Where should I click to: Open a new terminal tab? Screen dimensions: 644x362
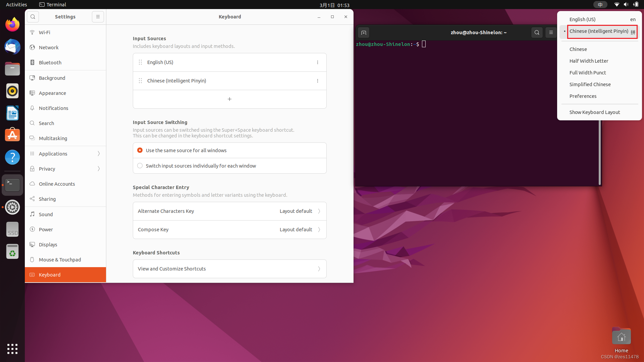click(x=364, y=33)
